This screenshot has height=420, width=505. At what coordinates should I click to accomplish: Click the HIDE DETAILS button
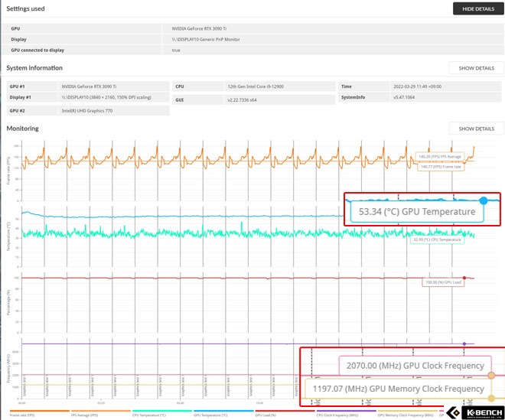click(478, 8)
